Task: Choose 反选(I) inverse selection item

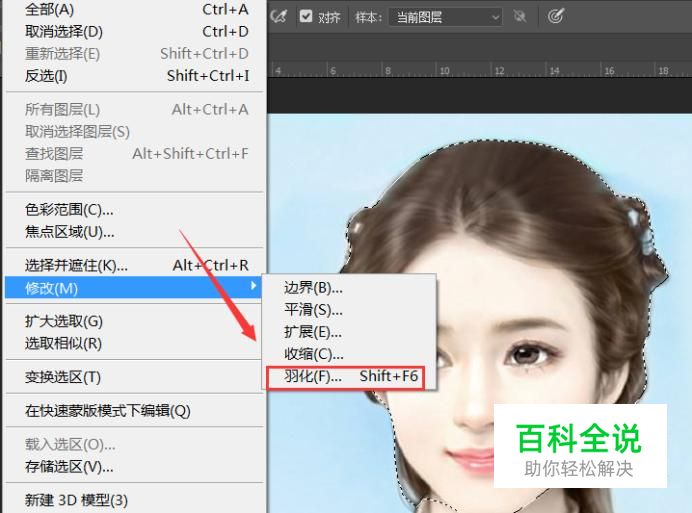Action: tap(135, 76)
